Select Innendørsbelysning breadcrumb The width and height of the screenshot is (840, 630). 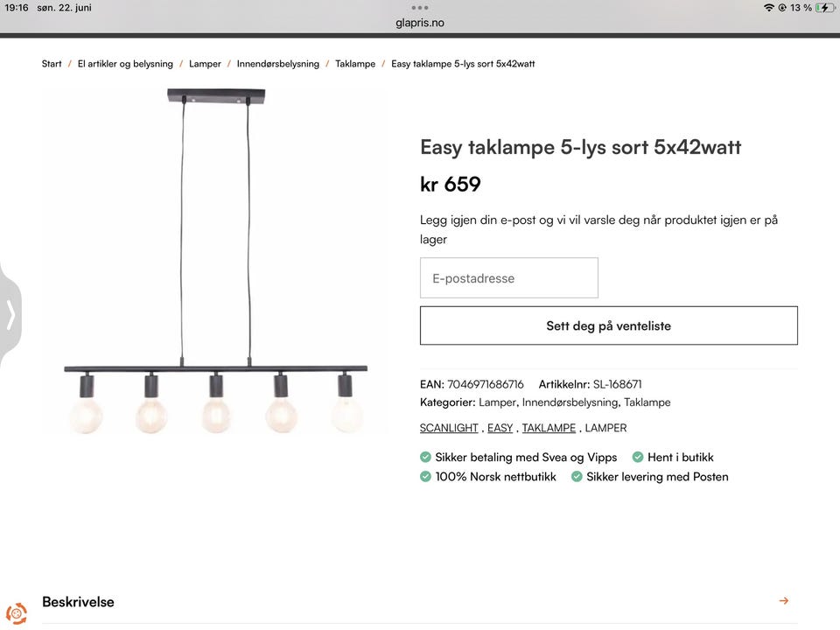pyautogui.click(x=278, y=64)
